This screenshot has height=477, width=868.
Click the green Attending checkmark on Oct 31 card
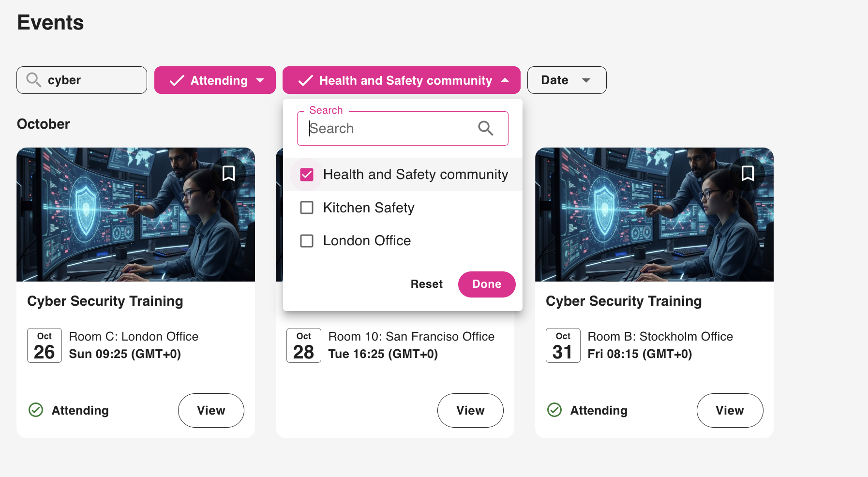[x=554, y=410]
